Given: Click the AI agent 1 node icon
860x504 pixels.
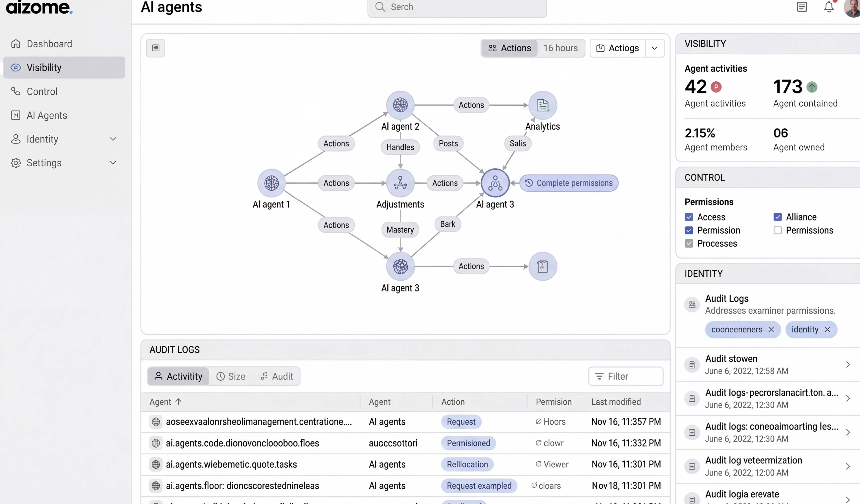Looking at the screenshot, I should [x=271, y=183].
